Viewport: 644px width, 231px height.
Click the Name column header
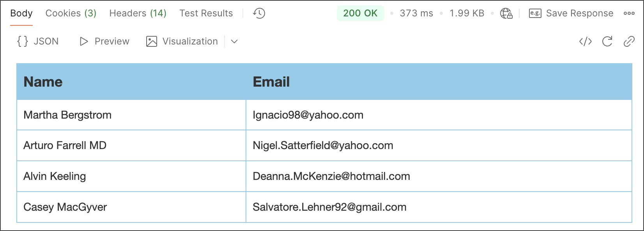pyautogui.click(x=43, y=82)
